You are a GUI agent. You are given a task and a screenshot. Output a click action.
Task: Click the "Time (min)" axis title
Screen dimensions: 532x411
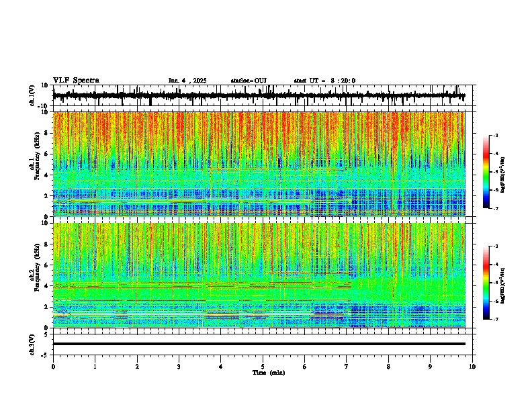click(269, 373)
